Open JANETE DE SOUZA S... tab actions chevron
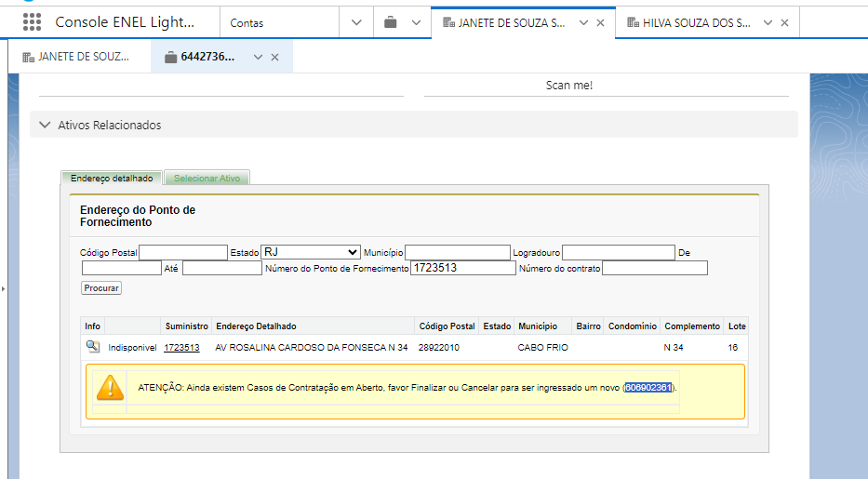Viewport: 868px width, 479px height. [x=583, y=22]
